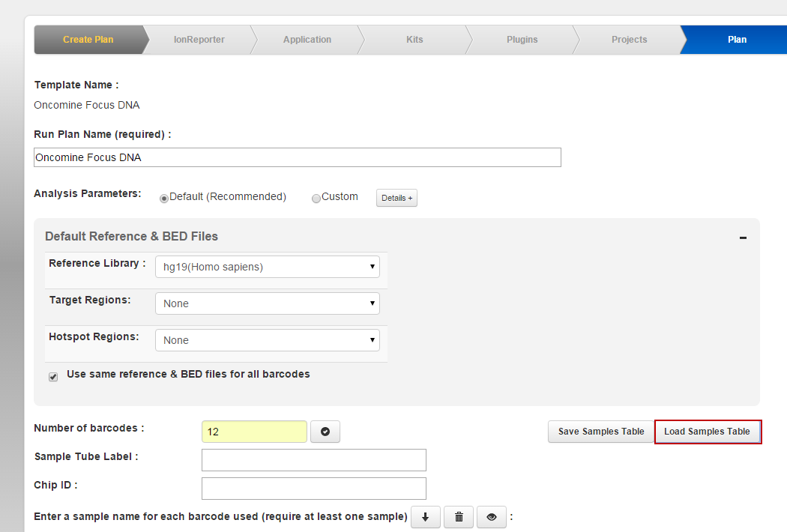
Task: Focus the Number of barcodes field
Action: pos(255,432)
